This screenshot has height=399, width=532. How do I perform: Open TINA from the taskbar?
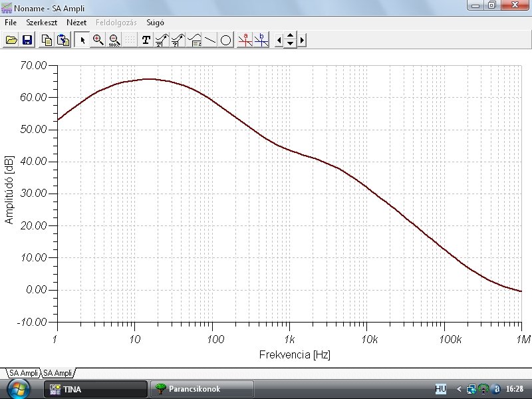coord(96,389)
